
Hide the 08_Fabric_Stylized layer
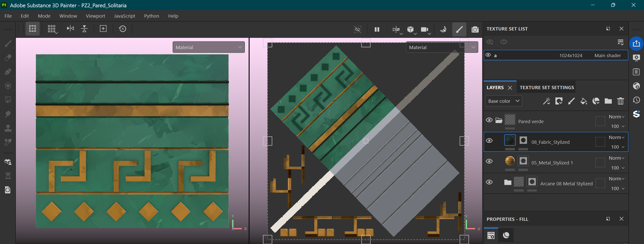click(x=489, y=141)
